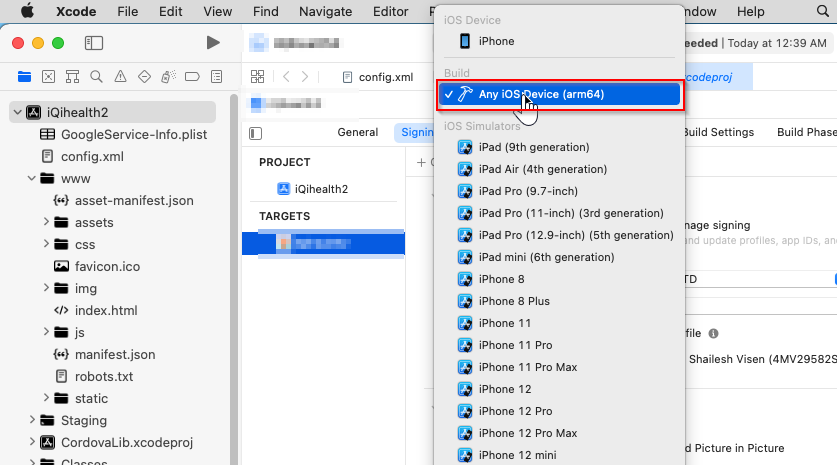Image resolution: width=837 pixels, height=465 pixels.
Task: Expand the img folder
Action: 46,288
